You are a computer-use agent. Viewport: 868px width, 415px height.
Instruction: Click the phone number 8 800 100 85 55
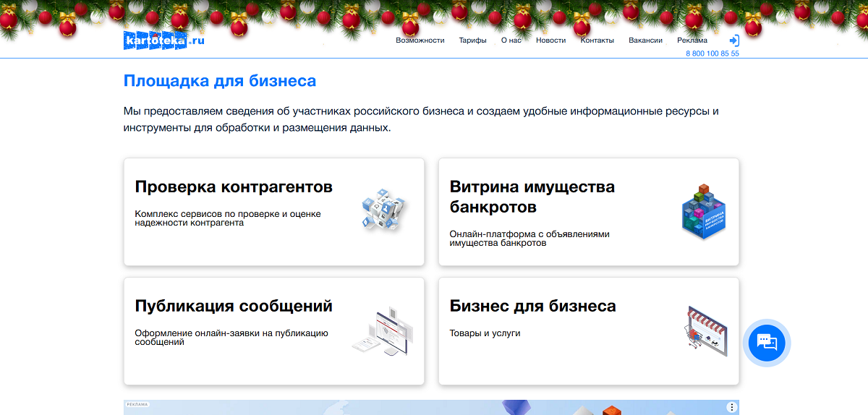click(x=712, y=54)
